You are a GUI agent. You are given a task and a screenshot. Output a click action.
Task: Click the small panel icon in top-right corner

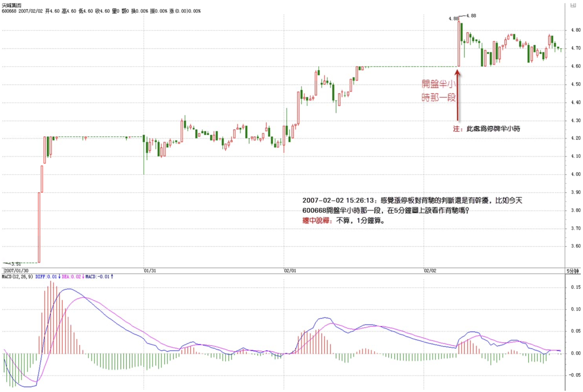(573, 5)
